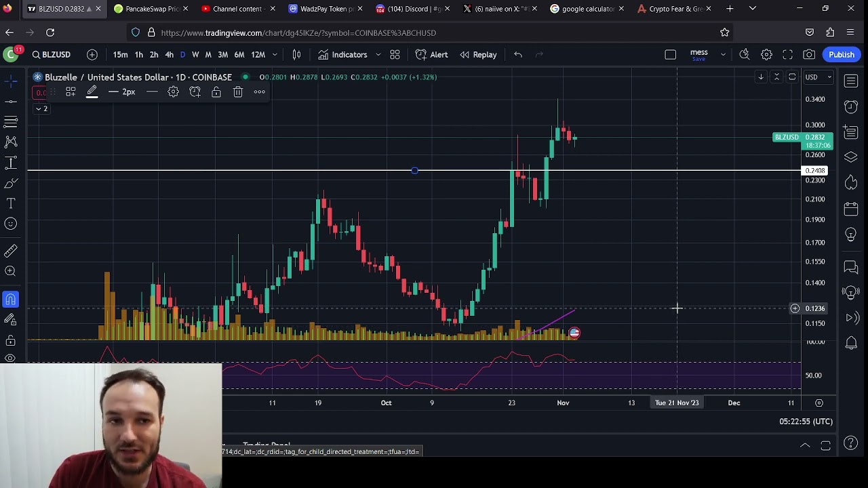Open the USD currency dropdown

click(818, 77)
